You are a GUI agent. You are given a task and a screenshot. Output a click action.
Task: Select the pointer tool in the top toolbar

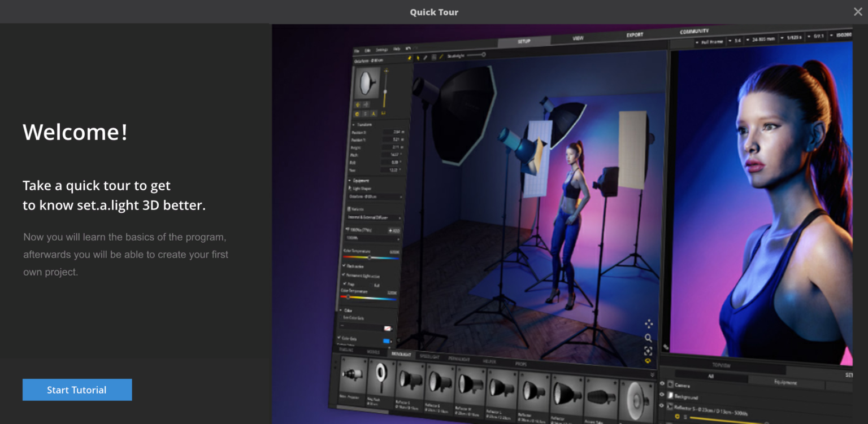pos(418,57)
